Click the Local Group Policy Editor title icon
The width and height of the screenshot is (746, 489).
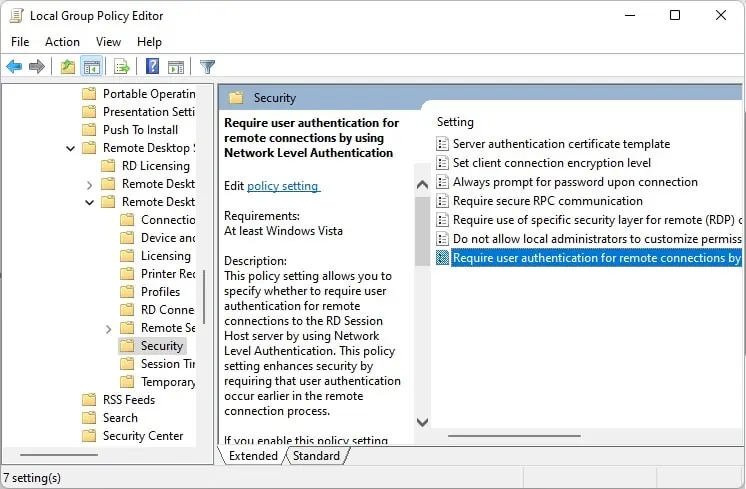point(16,15)
